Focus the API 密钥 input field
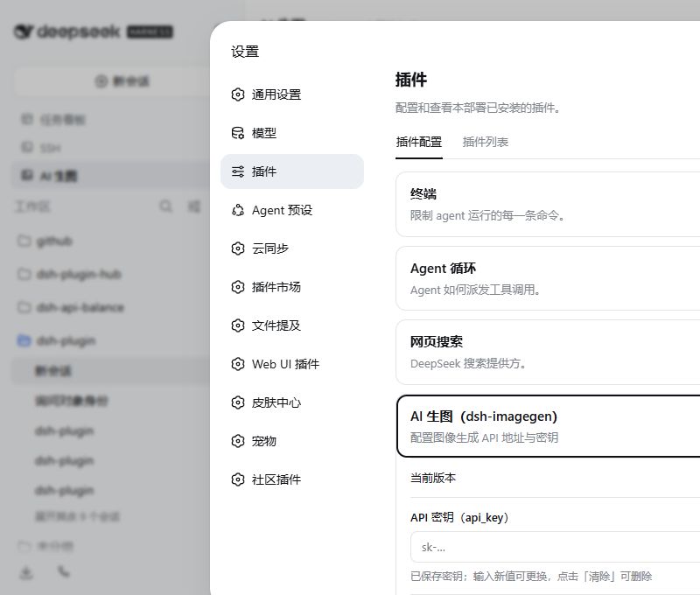Screen dimensions: 700x595 tap(555, 547)
